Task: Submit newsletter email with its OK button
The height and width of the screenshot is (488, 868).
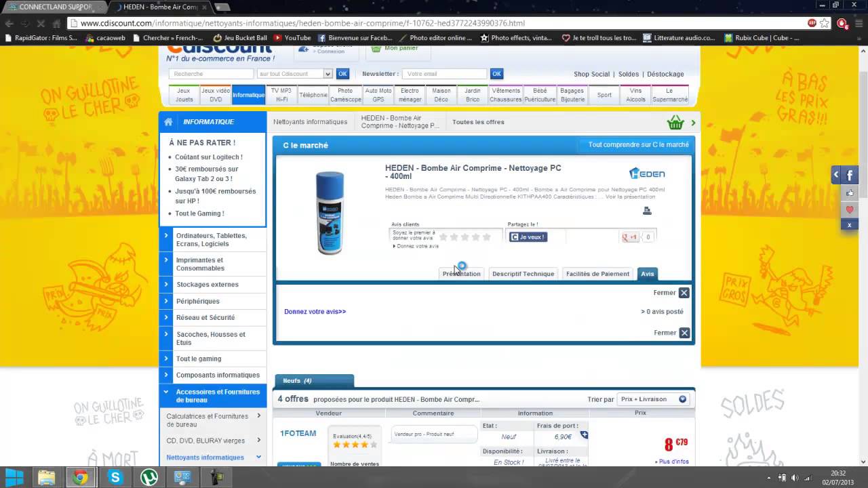Action: coord(496,74)
